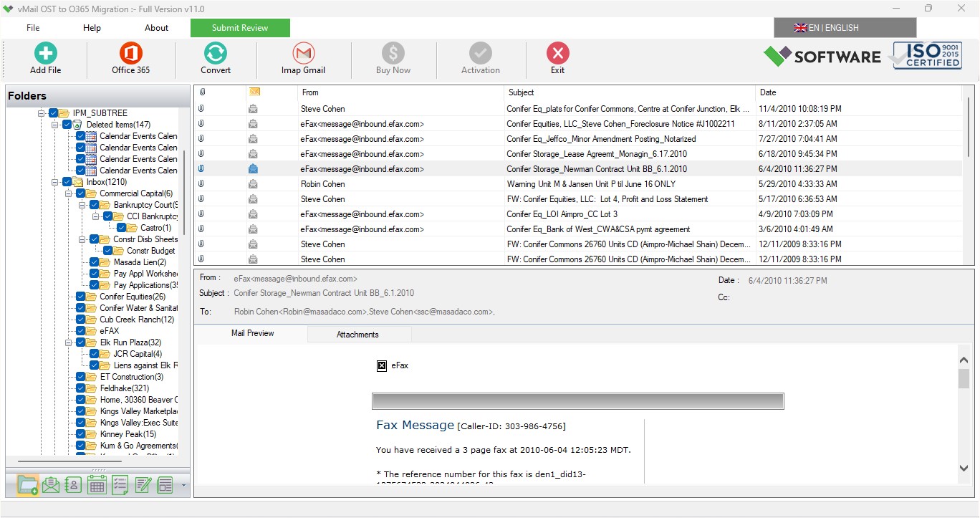This screenshot has width=980, height=518.
Task: Click the red Exit icon
Action: 558,53
